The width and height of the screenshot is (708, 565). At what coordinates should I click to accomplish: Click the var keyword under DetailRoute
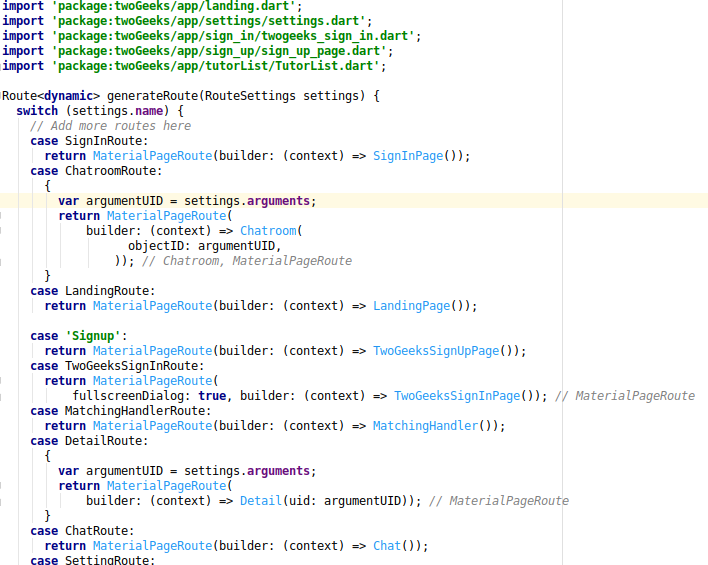tap(69, 471)
